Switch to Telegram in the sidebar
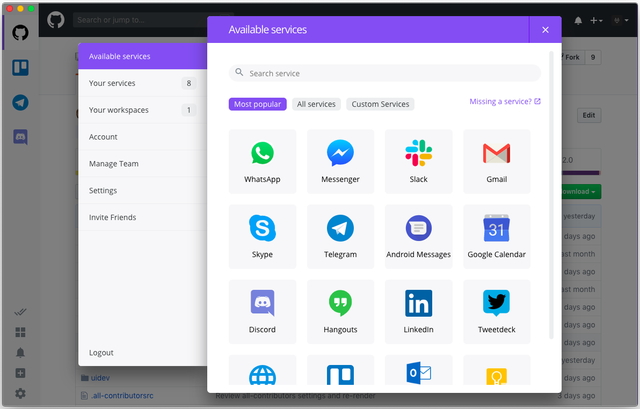The image size is (640, 409). click(20, 102)
